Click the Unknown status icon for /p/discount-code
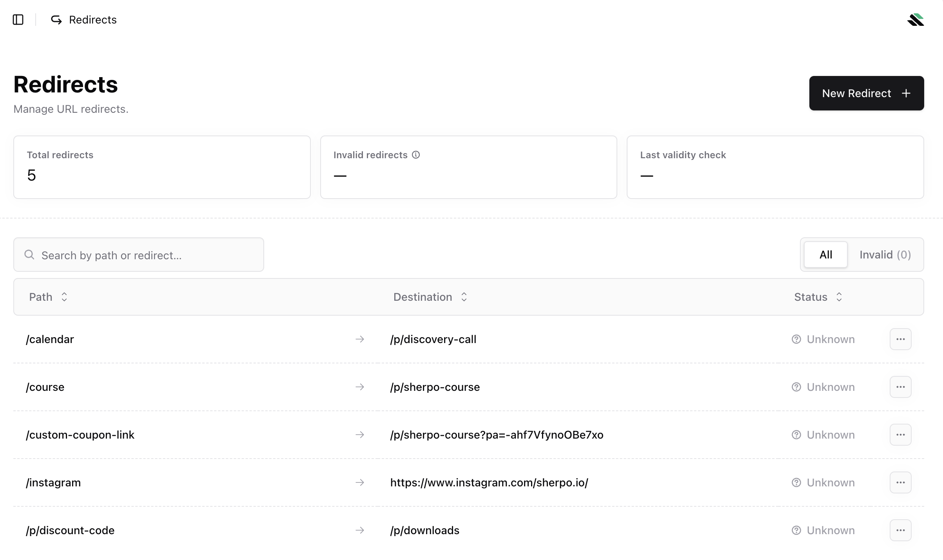This screenshot has height=560, width=943. tap(796, 530)
